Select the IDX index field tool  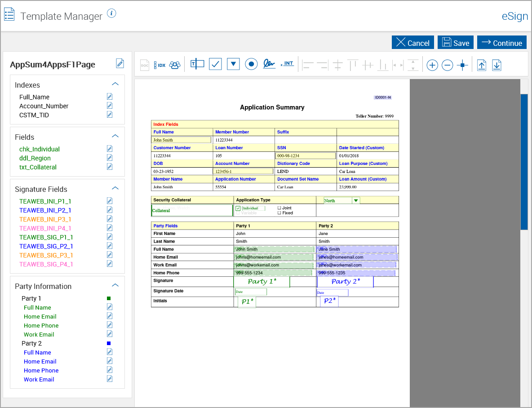click(x=160, y=65)
